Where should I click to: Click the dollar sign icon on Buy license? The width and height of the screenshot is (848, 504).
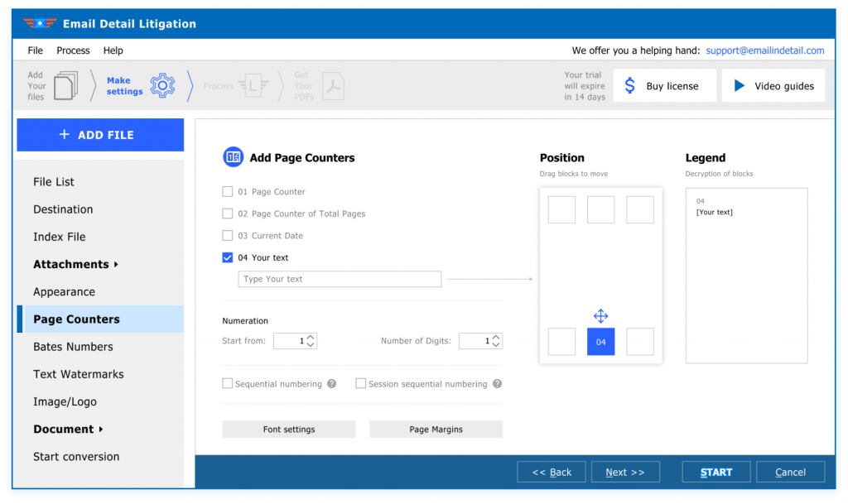click(x=629, y=85)
